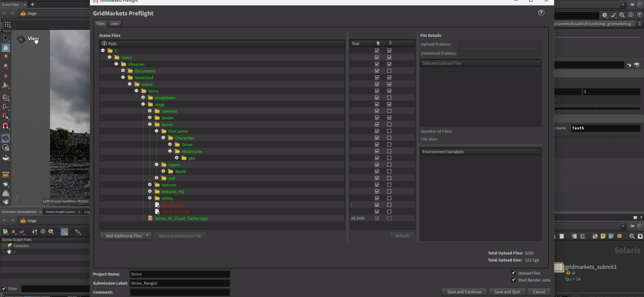The image size is (644, 297).
Task: Open the GridMarkets Preflight help icon
Action: [x=541, y=13]
